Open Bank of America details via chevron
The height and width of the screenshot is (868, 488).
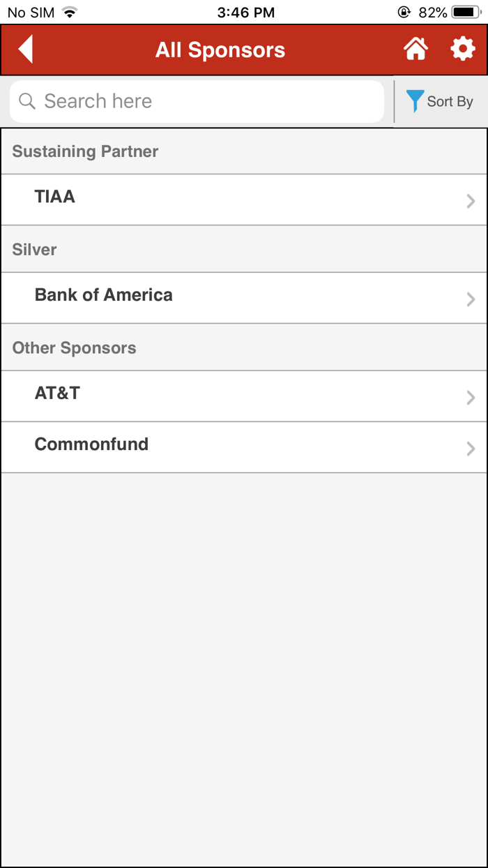(471, 299)
